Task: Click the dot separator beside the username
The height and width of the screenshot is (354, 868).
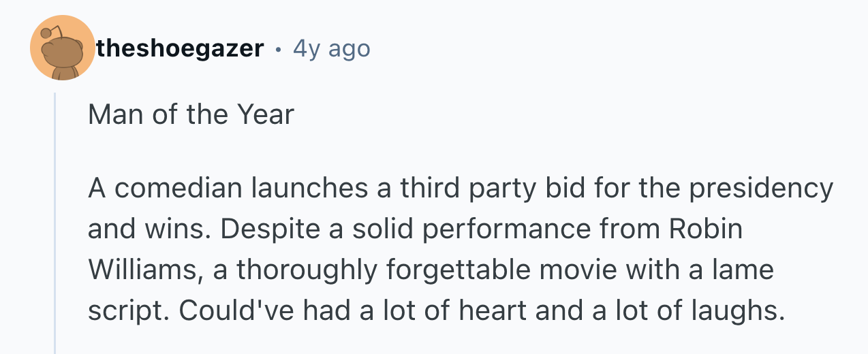Action: point(278,49)
